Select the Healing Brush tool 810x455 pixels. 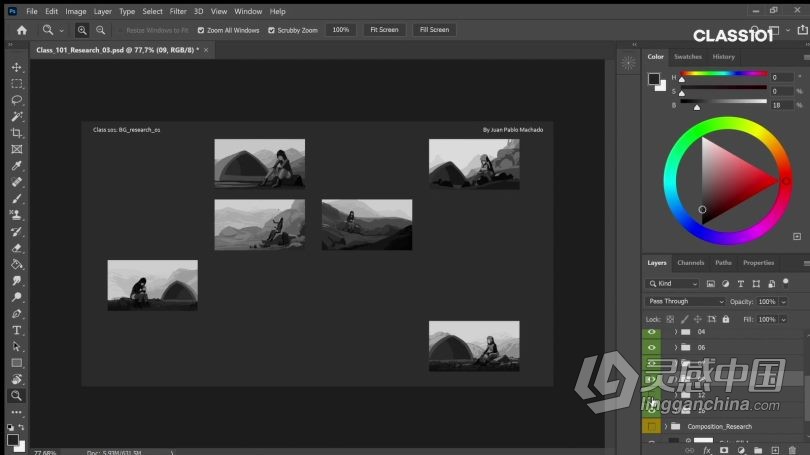click(x=17, y=182)
